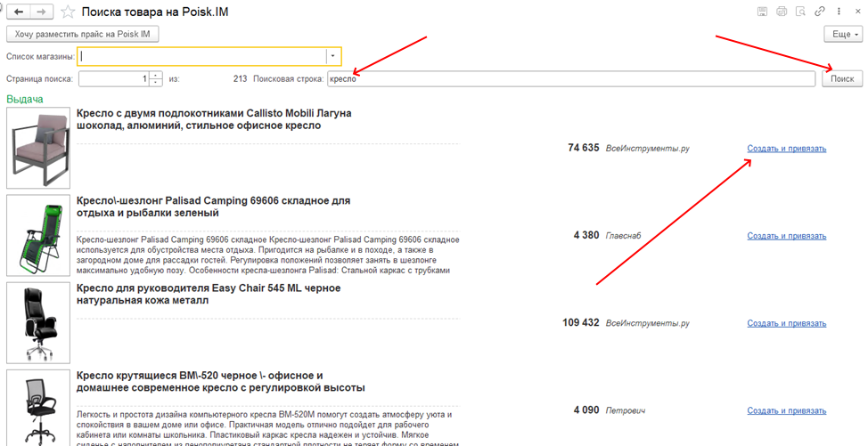Focus the 'Поисковая строка' search field

coord(570,79)
